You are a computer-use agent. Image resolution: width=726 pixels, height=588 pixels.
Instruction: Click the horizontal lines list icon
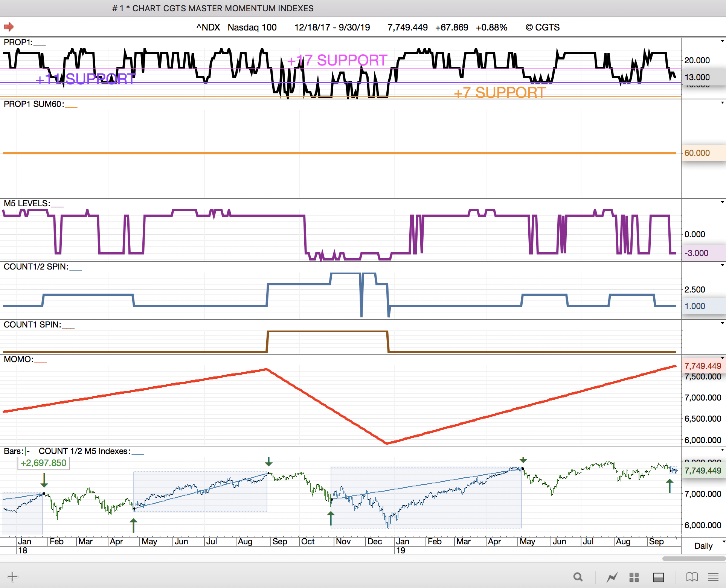point(713,577)
